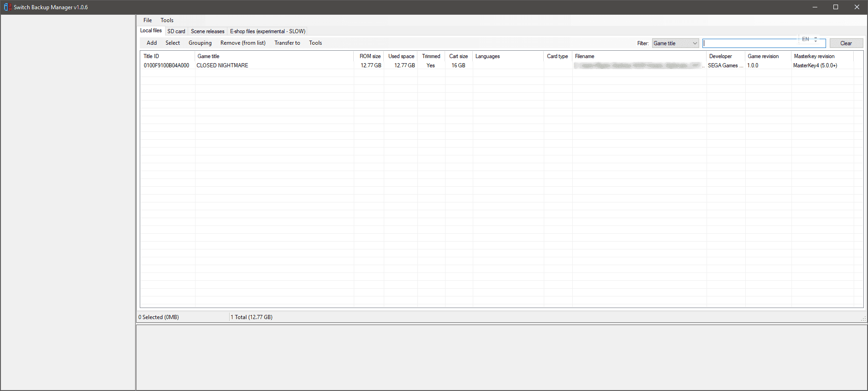Click the 12.77 GB Used space cell
Image resolution: width=868 pixels, height=391 pixels.
point(404,65)
